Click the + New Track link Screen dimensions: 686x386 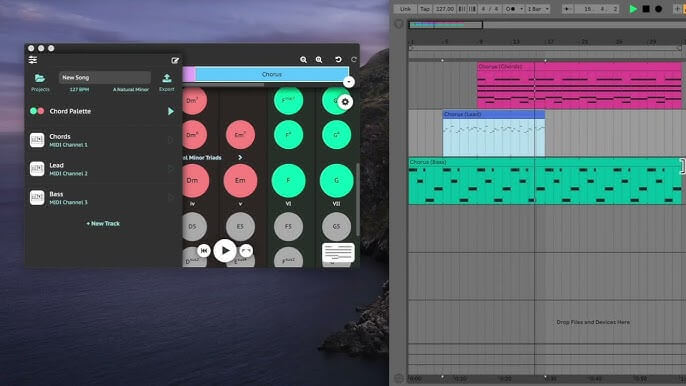[103, 223]
